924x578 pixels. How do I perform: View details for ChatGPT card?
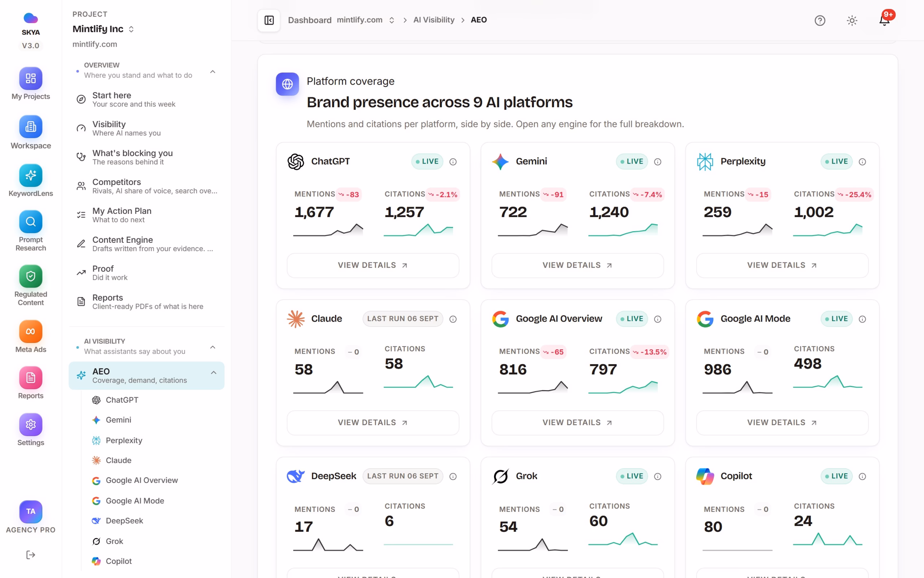(x=372, y=265)
